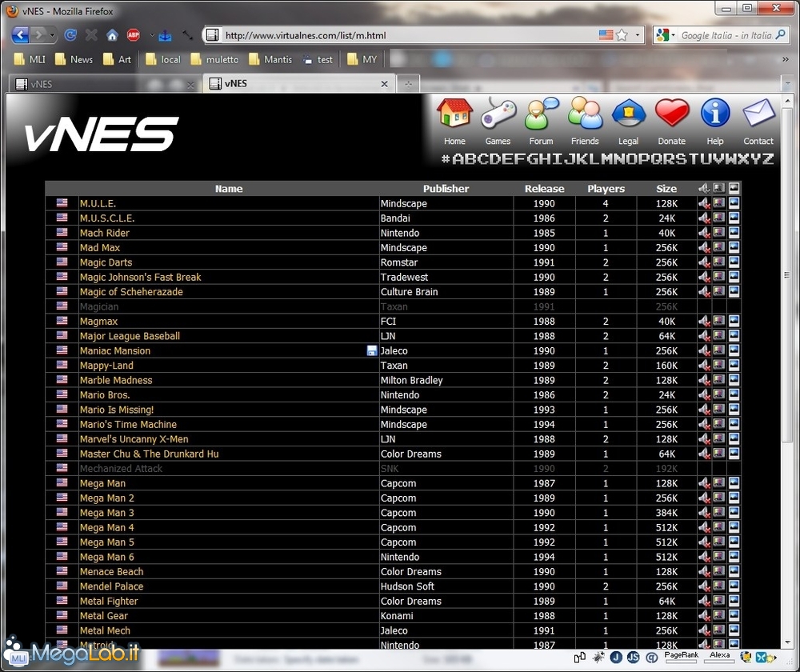Open the MLI bookmarks folder
The image size is (800, 672).
[30, 59]
